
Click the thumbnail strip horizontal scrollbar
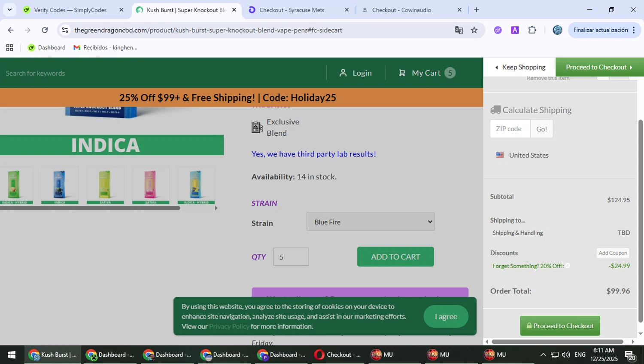pyautogui.click(x=90, y=208)
